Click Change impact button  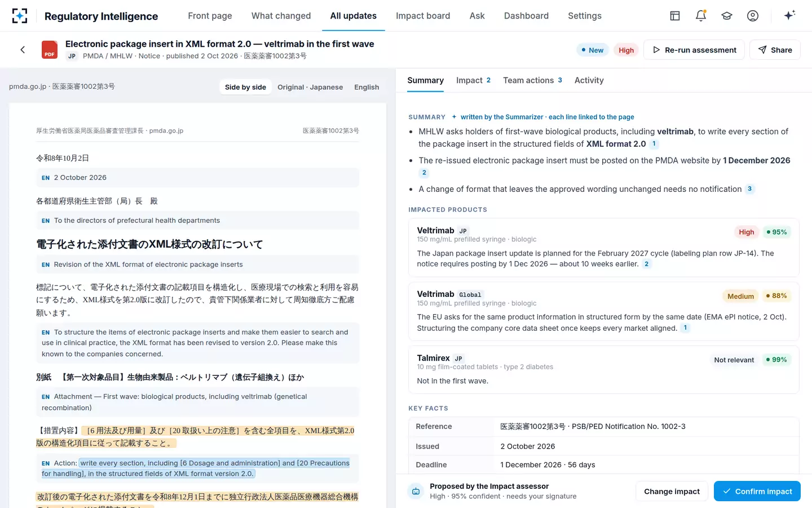point(672,491)
